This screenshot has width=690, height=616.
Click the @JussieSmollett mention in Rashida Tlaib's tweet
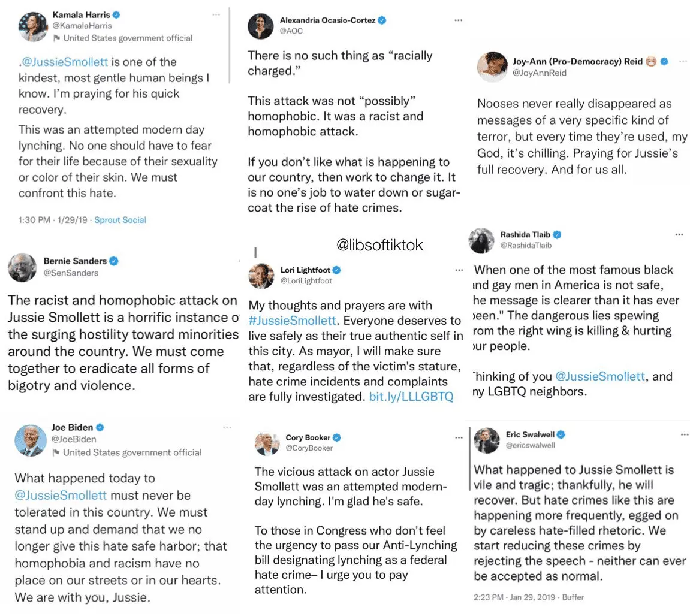(x=601, y=376)
